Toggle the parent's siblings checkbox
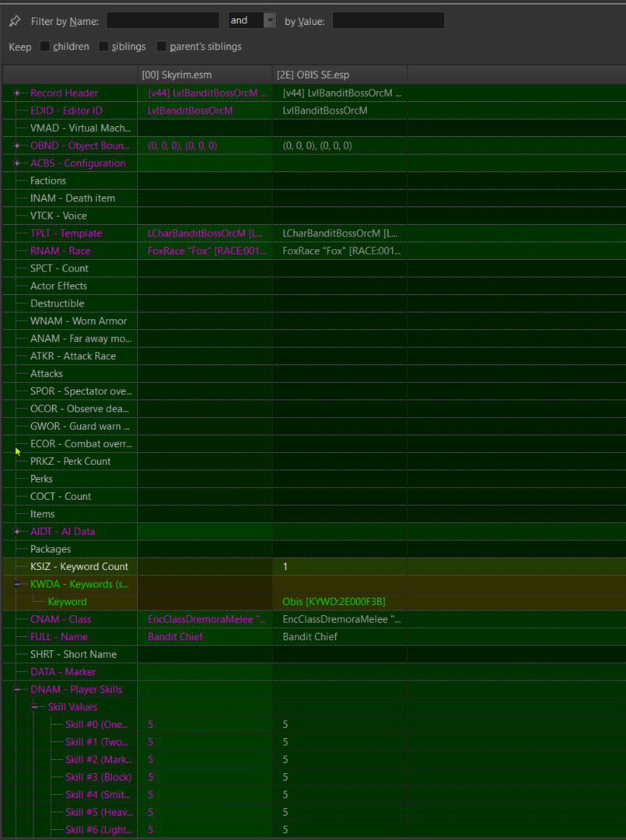The height and width of the screenshot is (840, 626). (x=161, y=47)
